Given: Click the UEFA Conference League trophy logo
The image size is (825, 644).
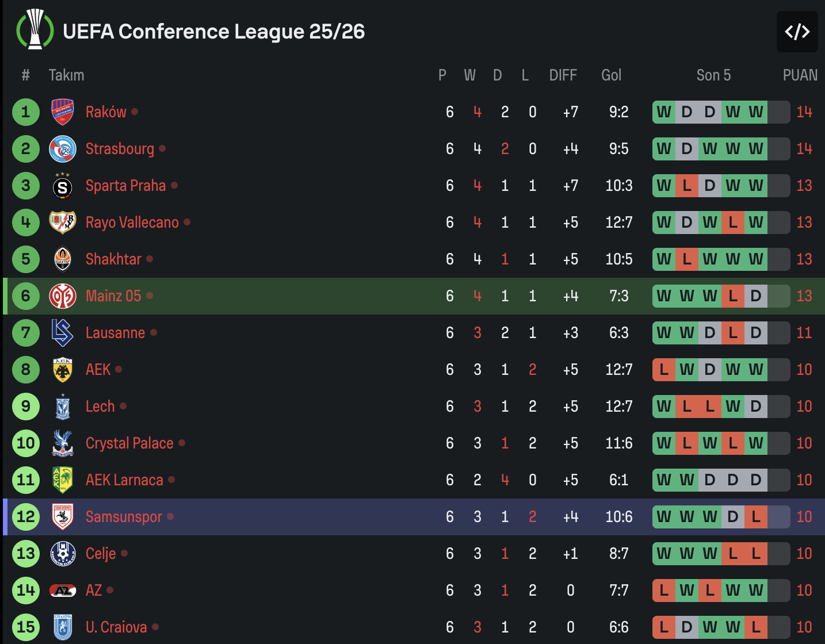Looking at the screenshot, I should [35, 29].
